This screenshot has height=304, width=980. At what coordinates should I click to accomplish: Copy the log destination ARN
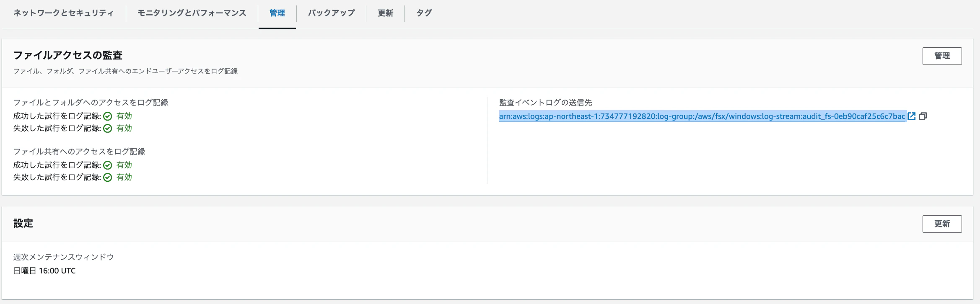coord(923,116)
